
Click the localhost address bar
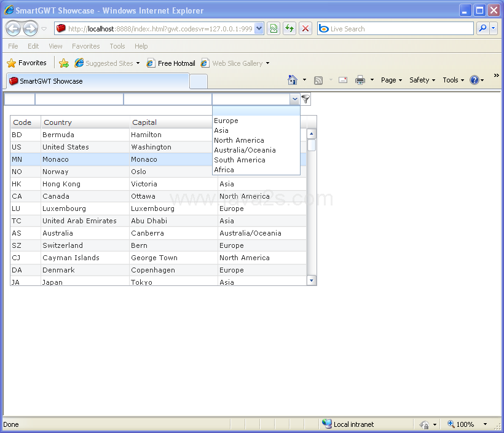(x=154, y=29)
